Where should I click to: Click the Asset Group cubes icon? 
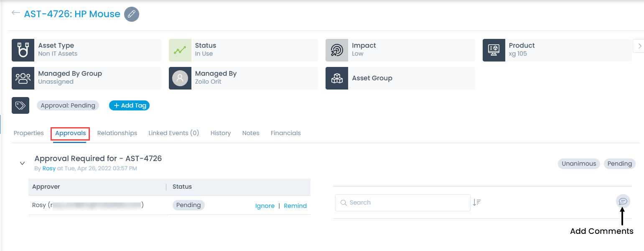[337, 78]
